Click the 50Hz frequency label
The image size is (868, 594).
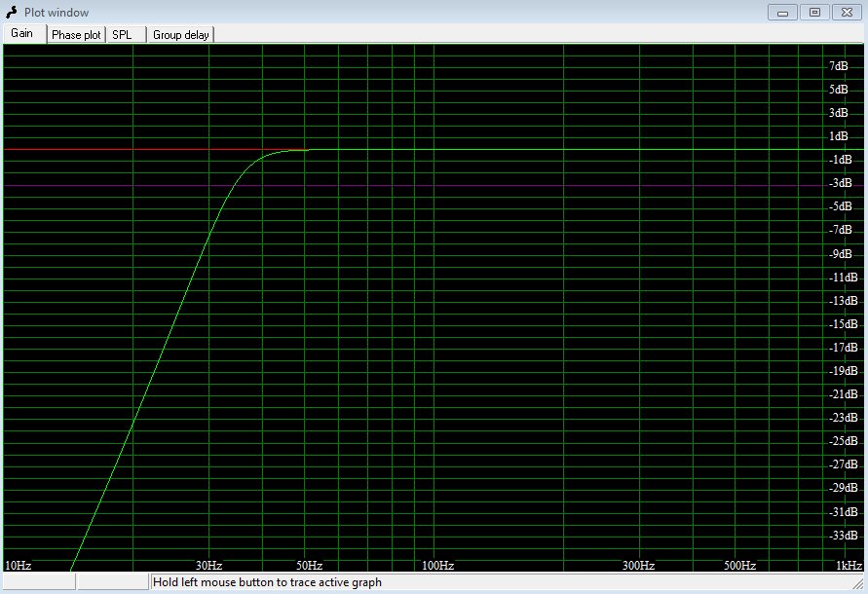pos(309,565)
